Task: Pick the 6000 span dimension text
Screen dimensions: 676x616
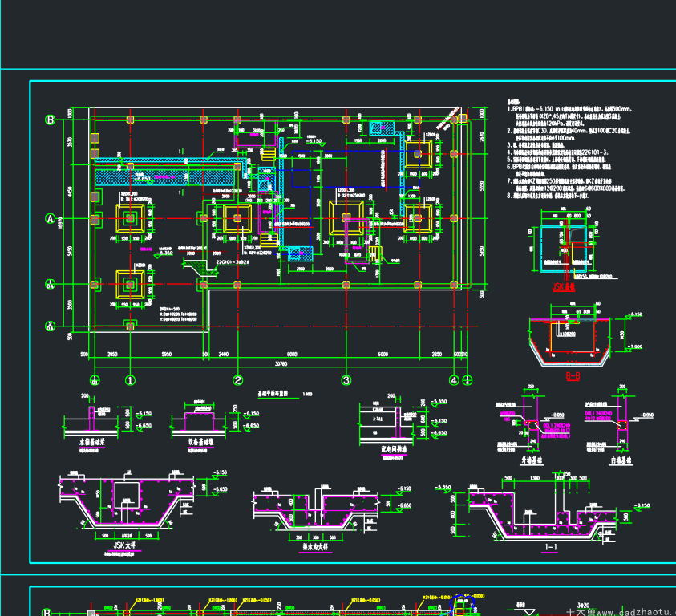Action: (x=383, y=355)
